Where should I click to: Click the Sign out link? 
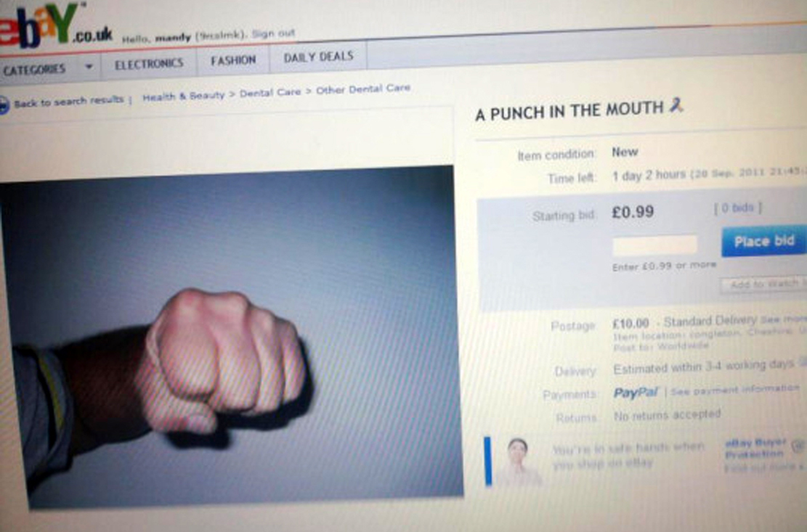tap(273, 33)
